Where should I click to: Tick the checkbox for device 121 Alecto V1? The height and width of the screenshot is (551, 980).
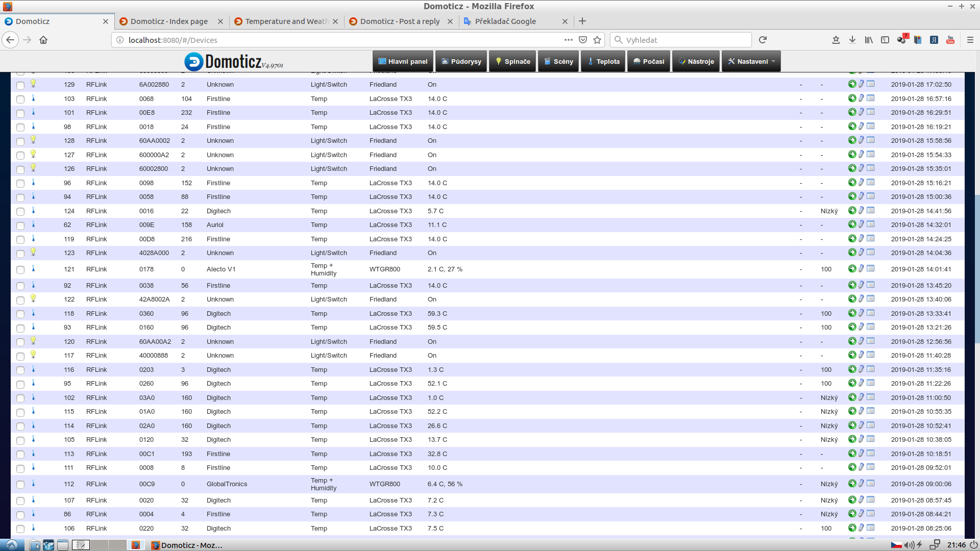[20, 269]
